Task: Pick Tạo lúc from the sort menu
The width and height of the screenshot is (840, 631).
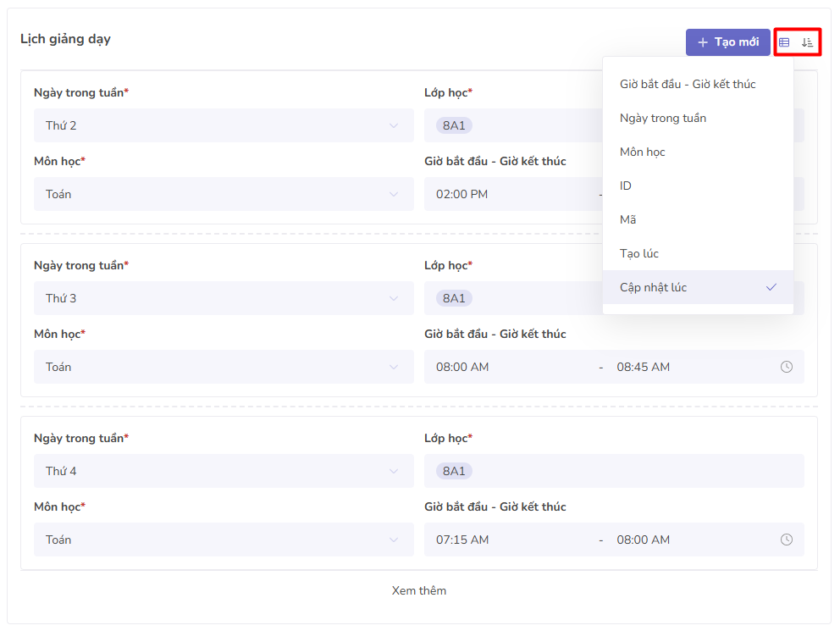Action: [x=639, y=253]
